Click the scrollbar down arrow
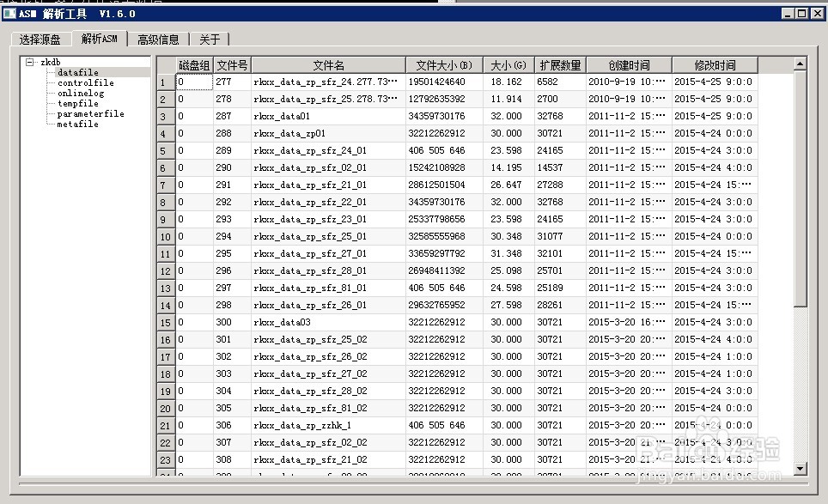The height and width of the screenshot is (504, 828). click(x=800, y=468)
